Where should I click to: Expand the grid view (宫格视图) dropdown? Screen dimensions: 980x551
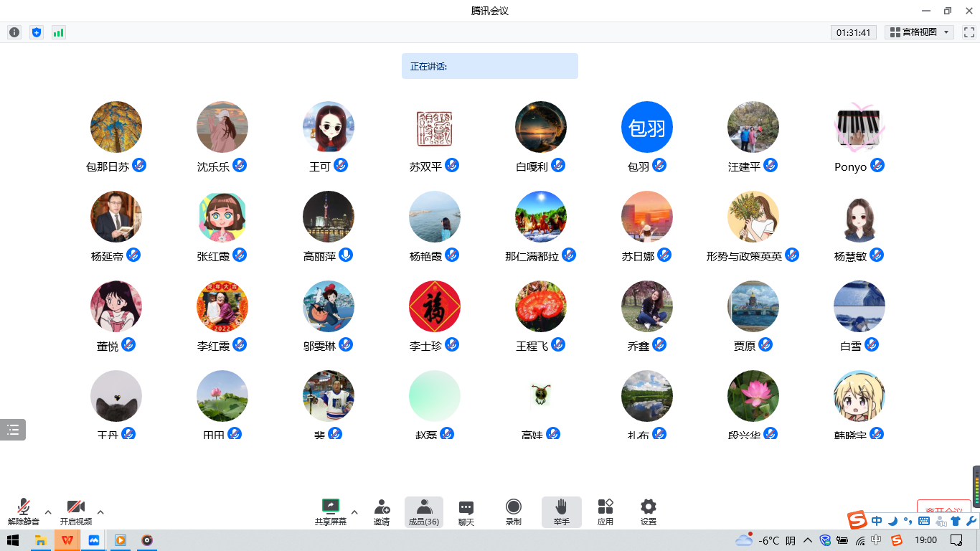point(919,32)
